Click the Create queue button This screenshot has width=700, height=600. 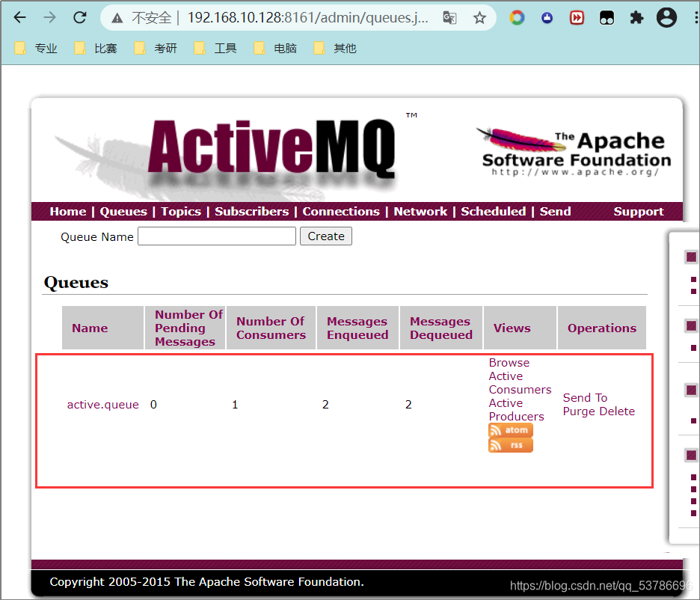coord(326,236)
